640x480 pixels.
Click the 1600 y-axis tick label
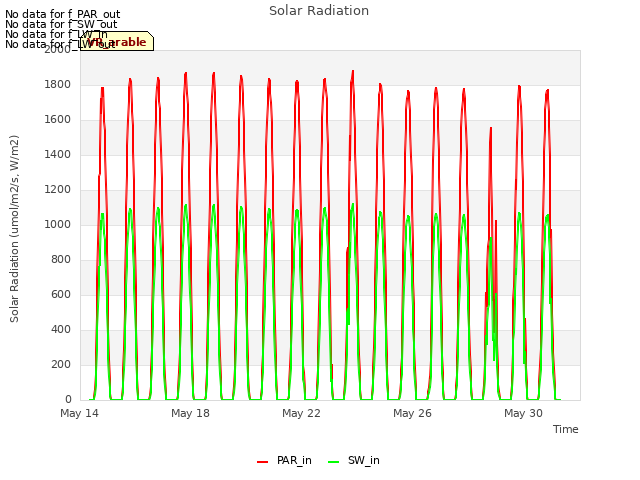point(58,120)
